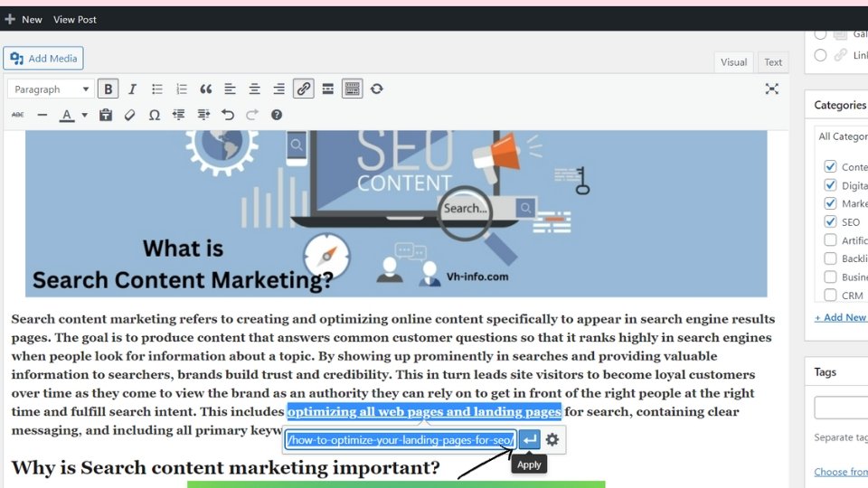Uncheck the Conte... category checkbox

[x=830, y=166]
